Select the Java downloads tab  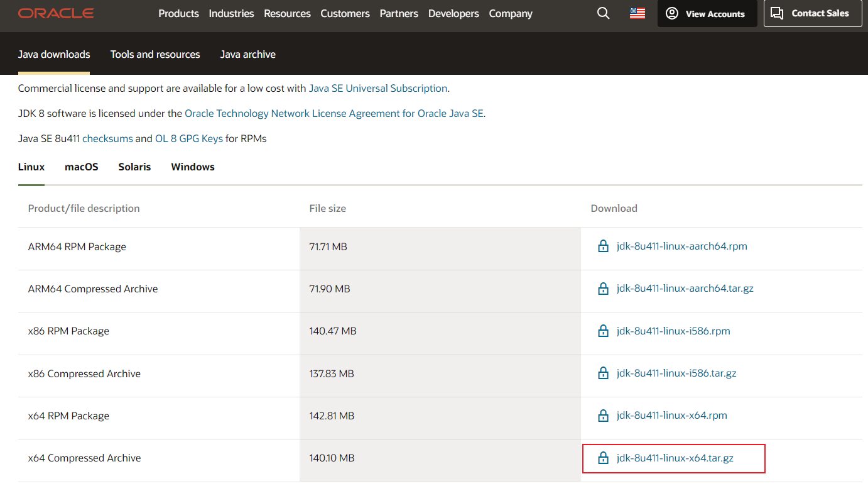[x=54, y=54]
